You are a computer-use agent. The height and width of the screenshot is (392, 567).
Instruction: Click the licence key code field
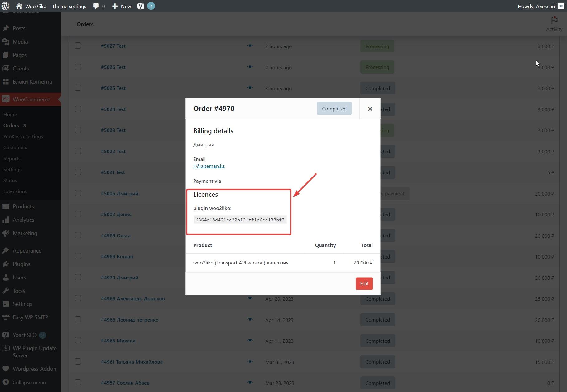tap(240, 220)
